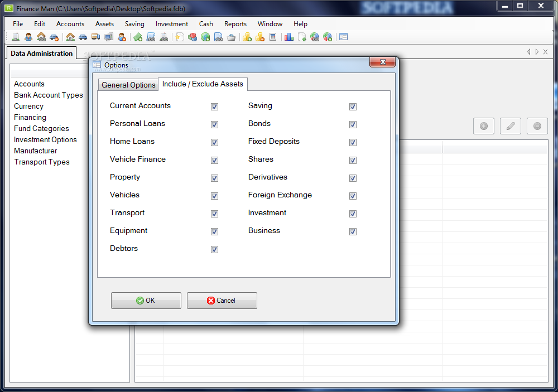This screenshot has height=392, width=558.
Task: Toggle the Foreign Exchange checkbox
Action: point(353,196)
